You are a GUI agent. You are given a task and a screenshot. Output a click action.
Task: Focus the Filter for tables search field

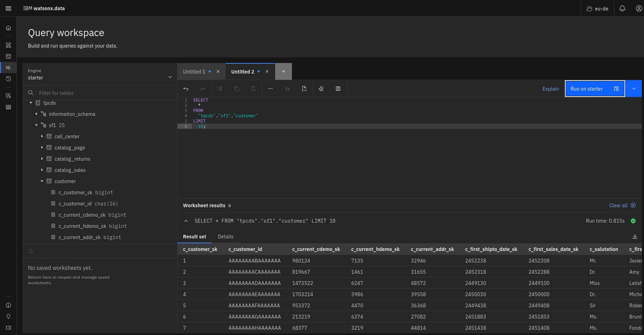100,93
